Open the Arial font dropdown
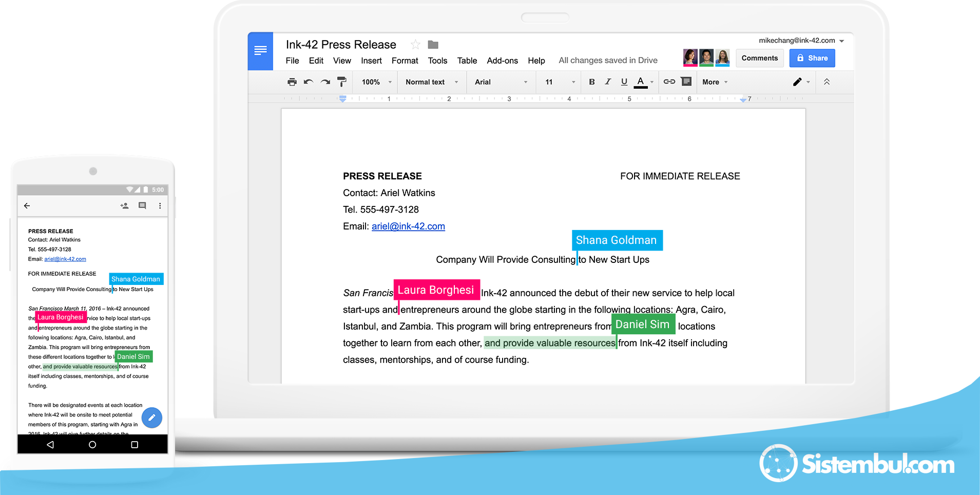The image size is (980, 495). tap(501, 82)
